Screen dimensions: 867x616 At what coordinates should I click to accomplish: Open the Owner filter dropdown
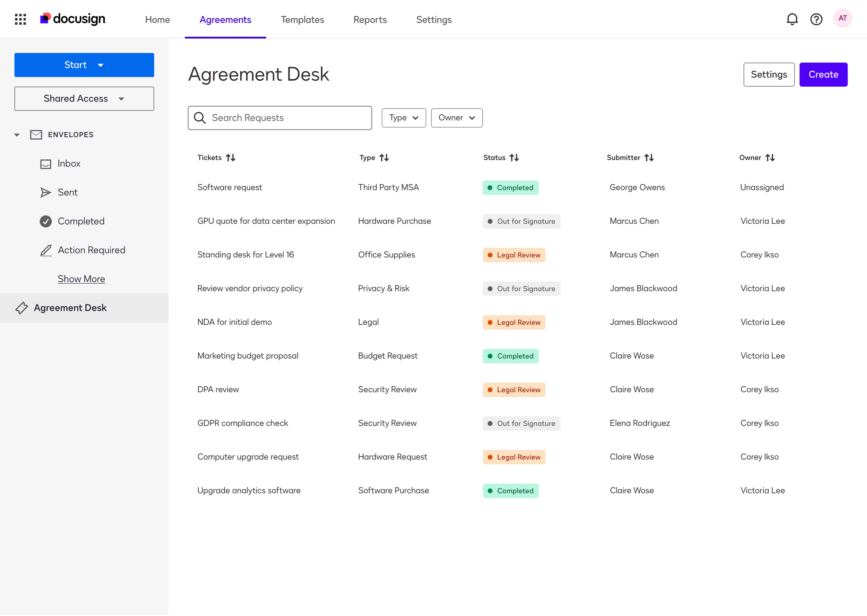456,118
